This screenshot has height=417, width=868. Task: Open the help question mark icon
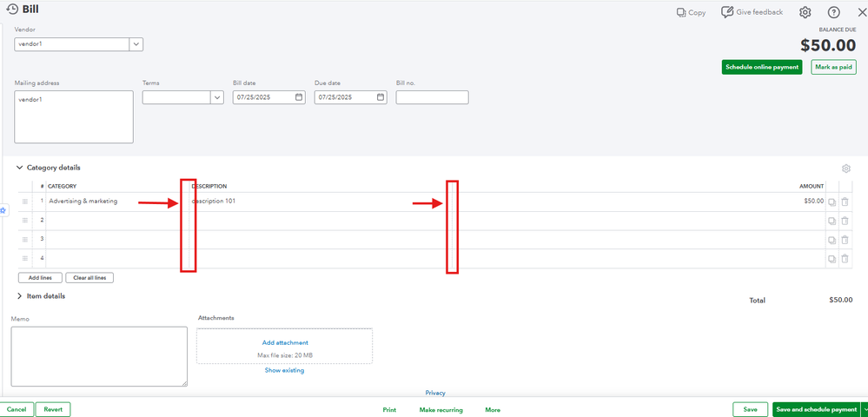point(833,12)
